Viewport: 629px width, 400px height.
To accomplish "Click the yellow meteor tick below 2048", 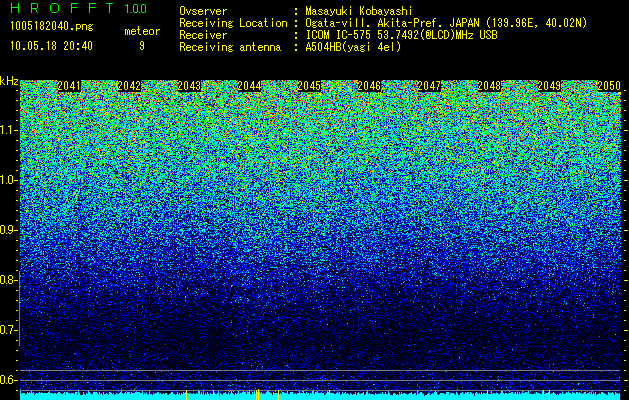I will tap(487, 395).
